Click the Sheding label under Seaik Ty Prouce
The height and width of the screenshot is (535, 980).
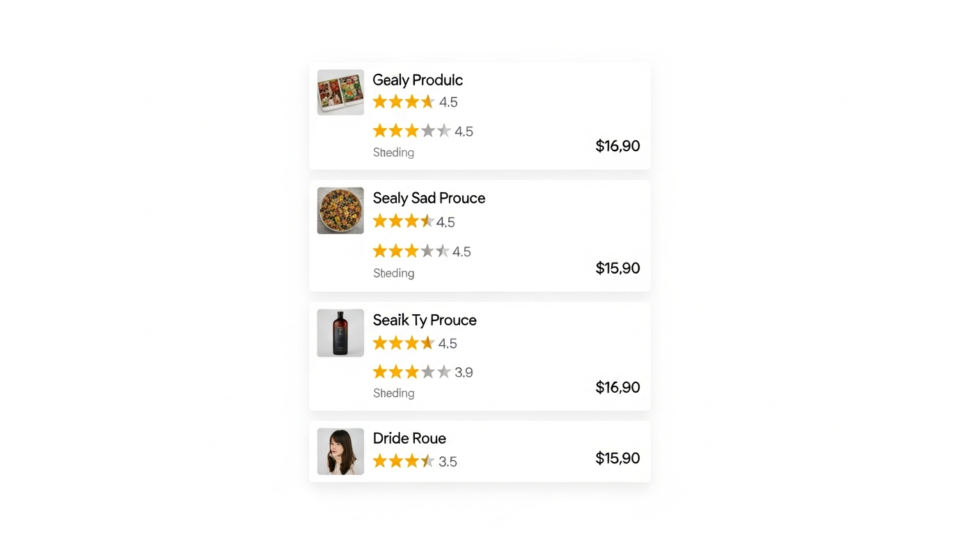point(393,392)
